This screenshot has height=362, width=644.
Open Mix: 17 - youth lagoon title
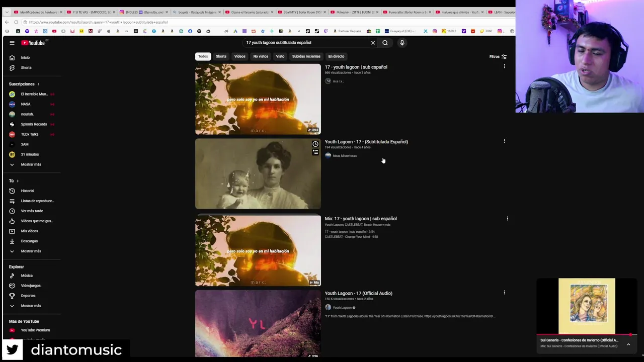tap(361, 219)
